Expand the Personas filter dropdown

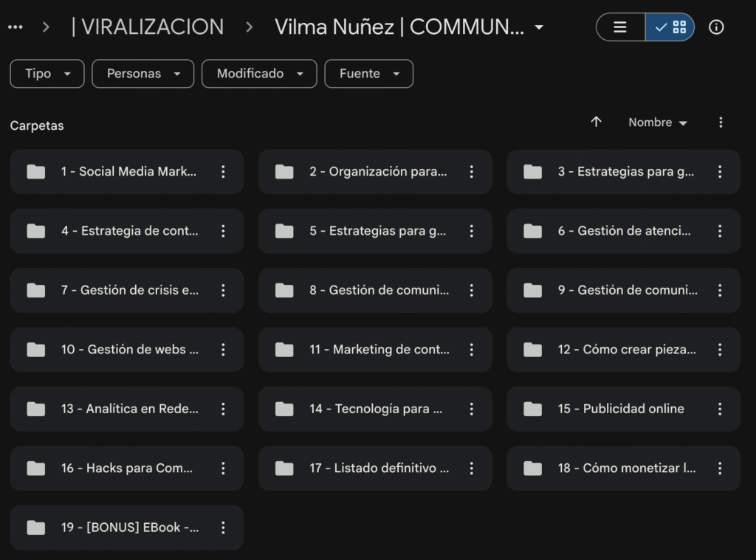click(142, 74)
